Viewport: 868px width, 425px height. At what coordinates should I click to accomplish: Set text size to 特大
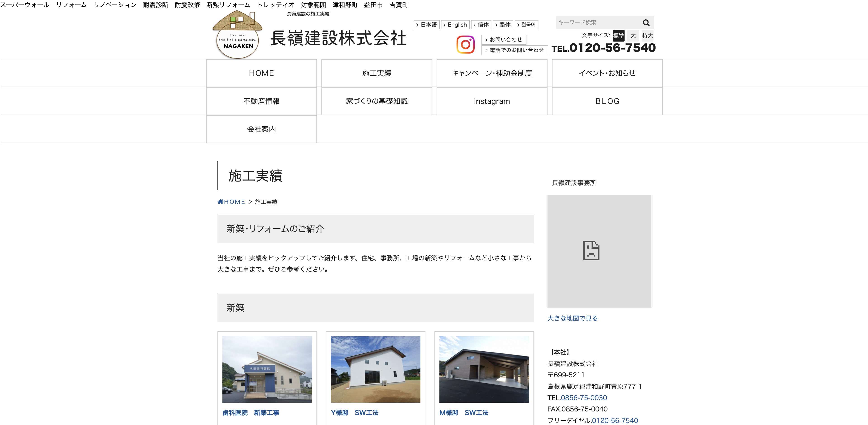(x=647, y=36)
